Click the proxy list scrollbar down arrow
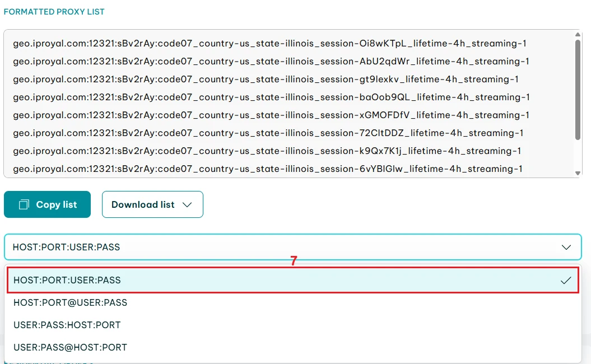This screenshot has width=591, height=364. coord(578,173)
